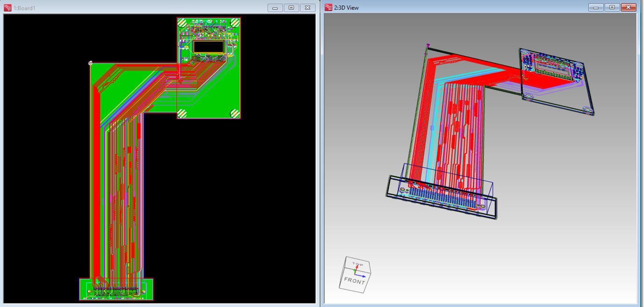
Task: Maximize the 3D View window
Action: click(x=612, y=7)
